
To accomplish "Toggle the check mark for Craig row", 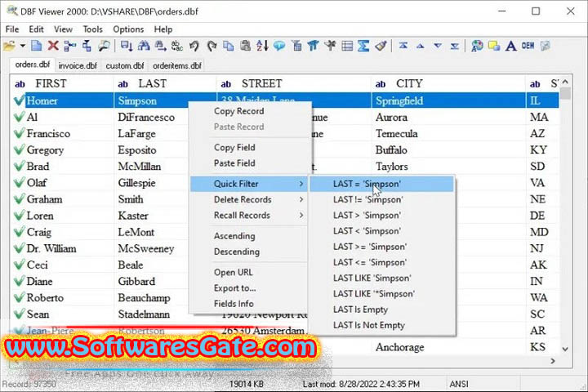I will coord(19,232).
